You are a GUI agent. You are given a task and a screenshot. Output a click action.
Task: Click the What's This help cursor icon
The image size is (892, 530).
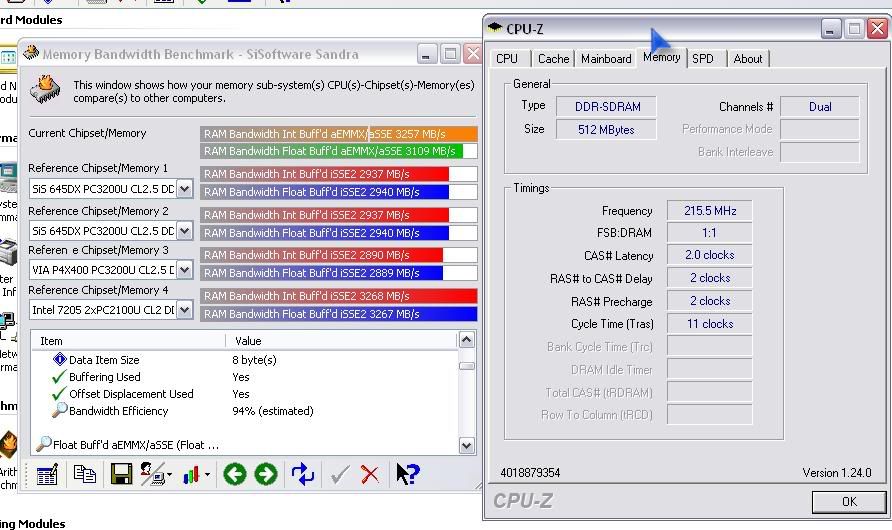coord(407,474)
